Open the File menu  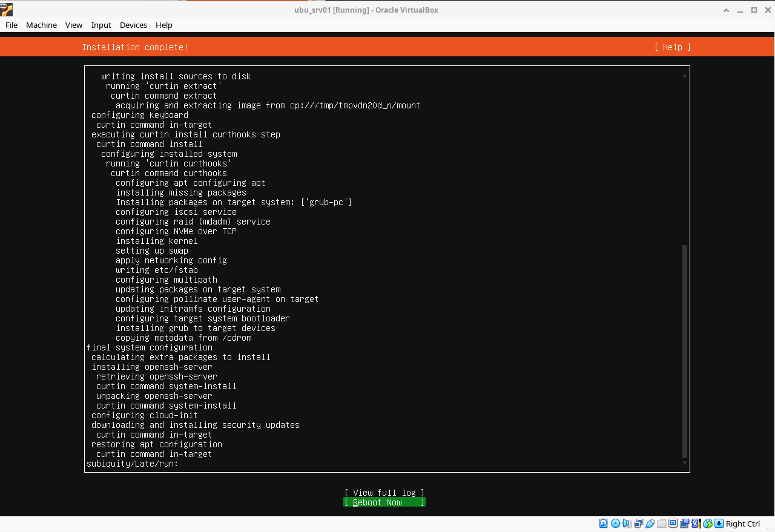[12, 25]
